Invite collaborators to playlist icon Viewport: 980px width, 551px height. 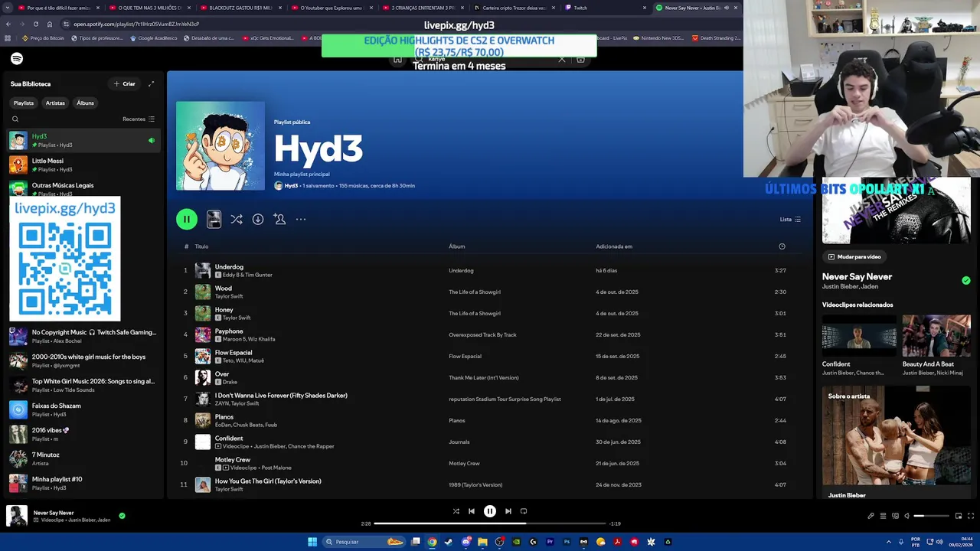click(x=279, y=219)
